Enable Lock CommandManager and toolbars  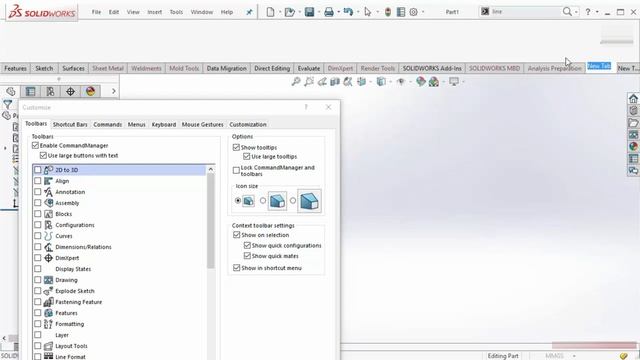click(x=236, y=171)
